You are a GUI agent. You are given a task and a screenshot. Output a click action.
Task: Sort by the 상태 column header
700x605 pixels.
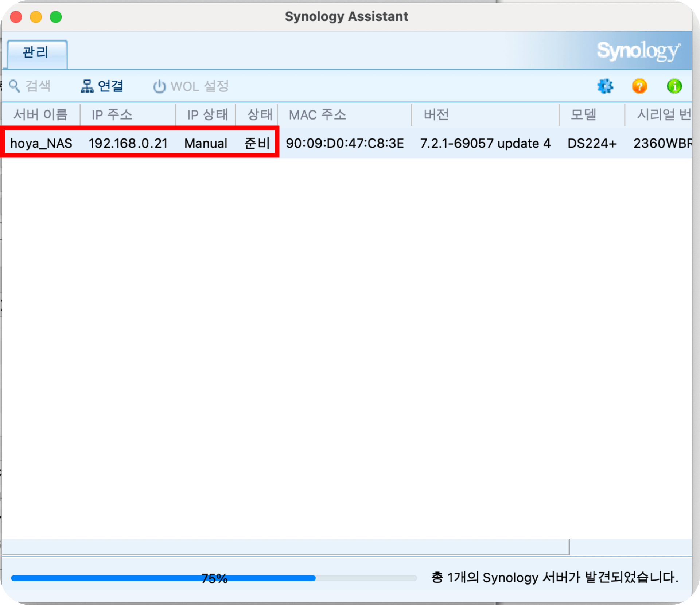[x=257, y=114]
